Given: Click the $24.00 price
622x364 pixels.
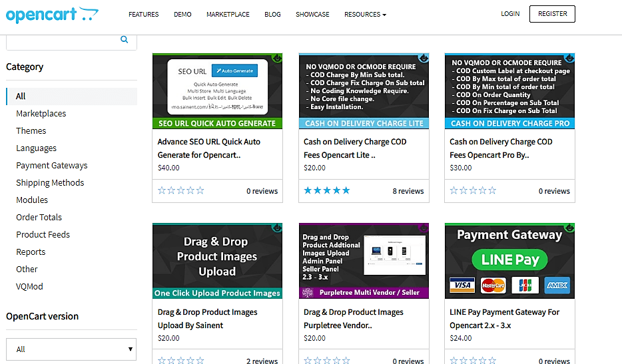Looking at the screenshot, I should 461,338.
